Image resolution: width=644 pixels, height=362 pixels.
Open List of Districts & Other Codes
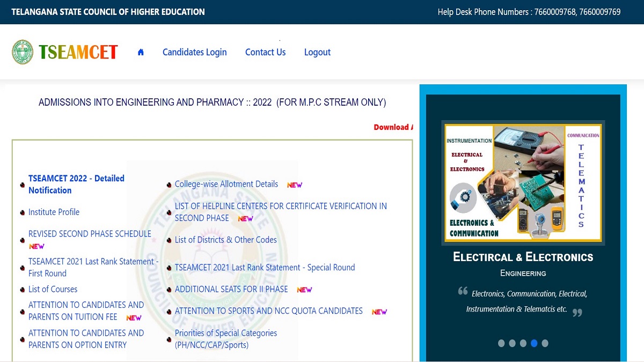coord(225,240)
